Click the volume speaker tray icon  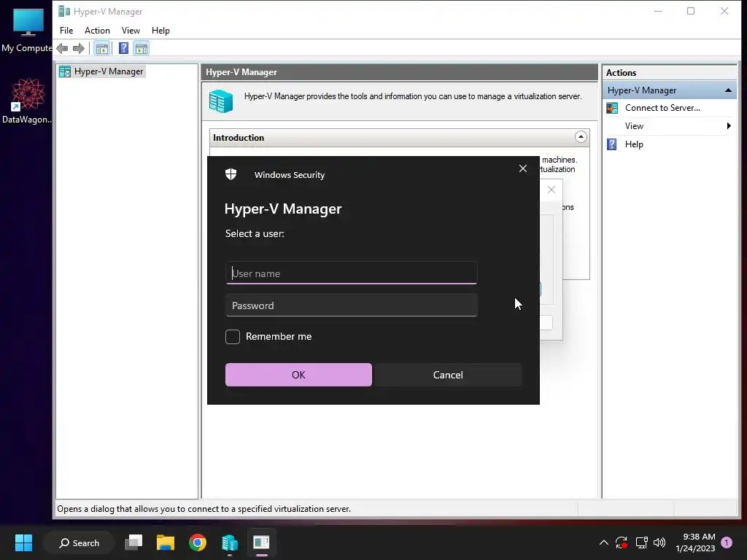click(659, 542)
